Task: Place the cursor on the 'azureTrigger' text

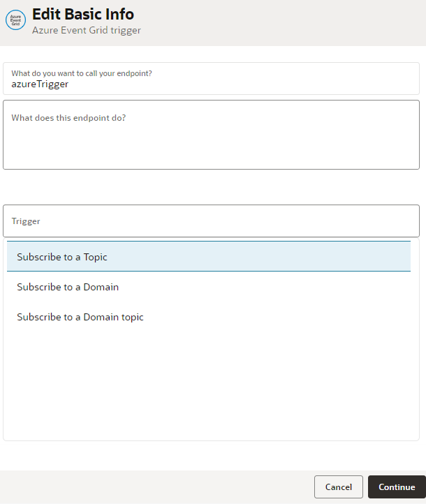Action: [x=40, y=84]
